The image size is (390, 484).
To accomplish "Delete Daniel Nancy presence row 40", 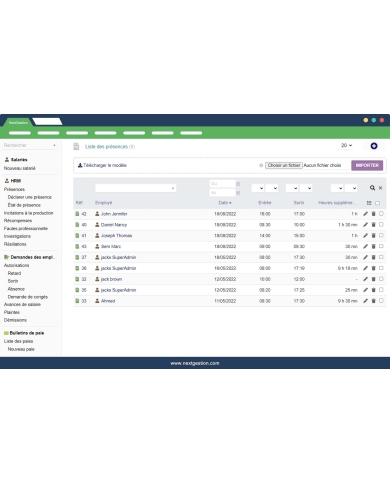I will pyautogui.click(x=373, y=225).
